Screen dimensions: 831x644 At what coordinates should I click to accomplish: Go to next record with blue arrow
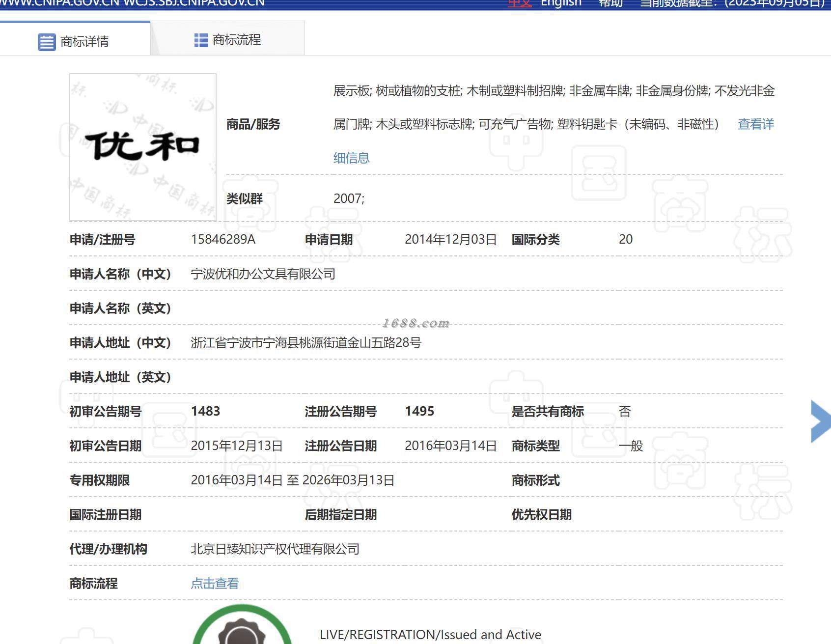pos(821,421)
